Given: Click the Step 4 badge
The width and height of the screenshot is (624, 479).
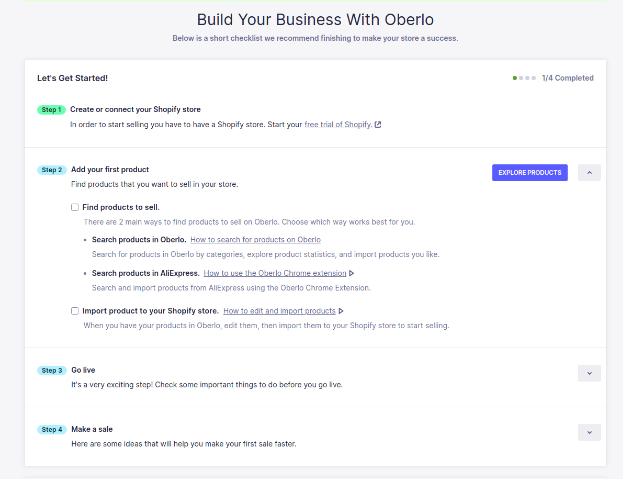Looking at the screenshot, I should click(x=51, y=429).
